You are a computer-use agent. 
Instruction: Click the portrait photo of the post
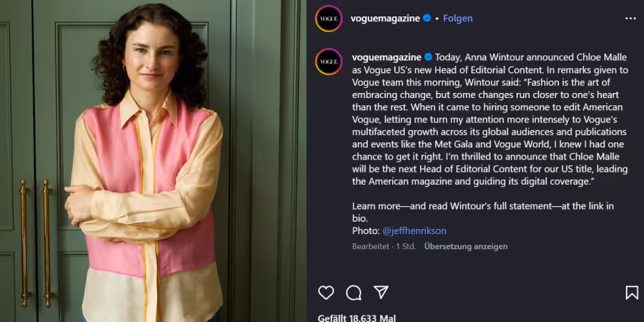pos(153,161)
